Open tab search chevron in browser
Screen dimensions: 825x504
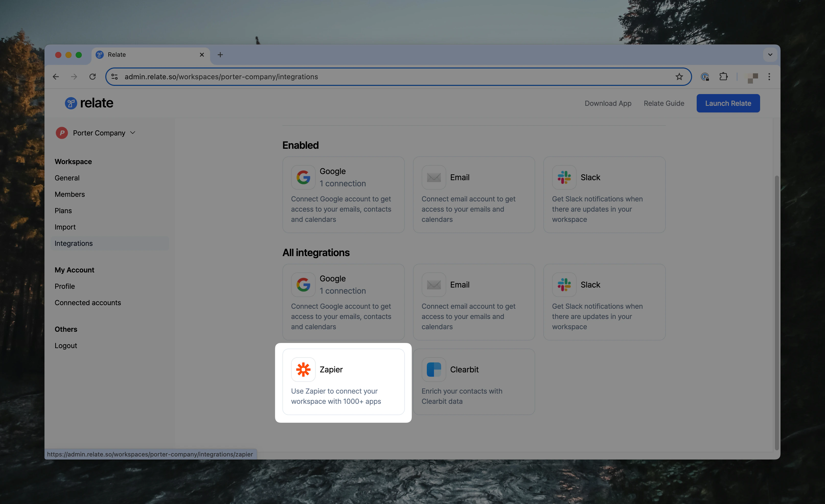[770, 55]
